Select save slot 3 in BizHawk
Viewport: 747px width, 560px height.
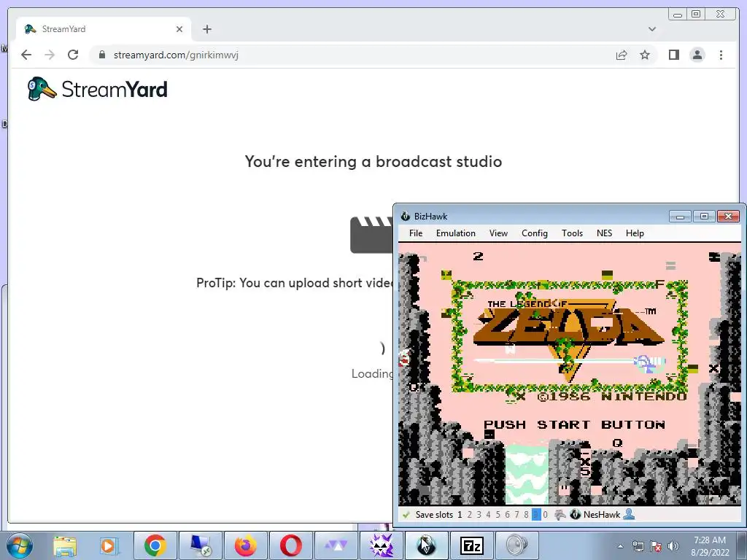tap(479, 515)
